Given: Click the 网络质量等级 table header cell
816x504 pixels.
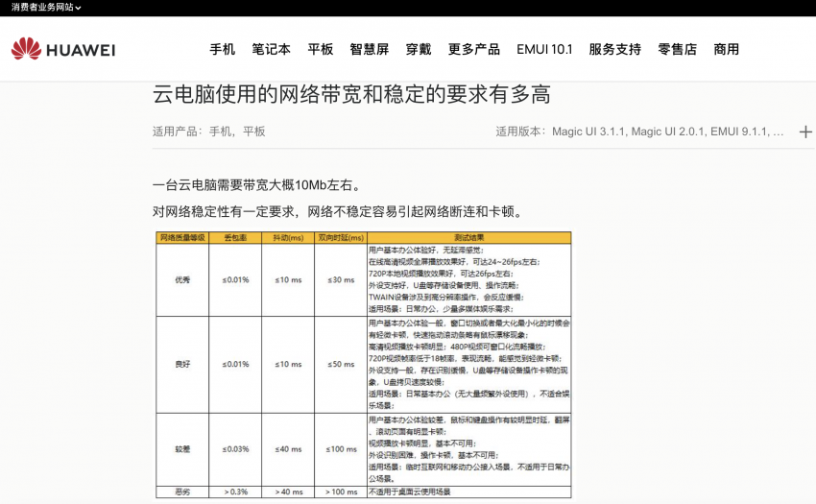Looking at the screenshot, I should coord(182,237).
